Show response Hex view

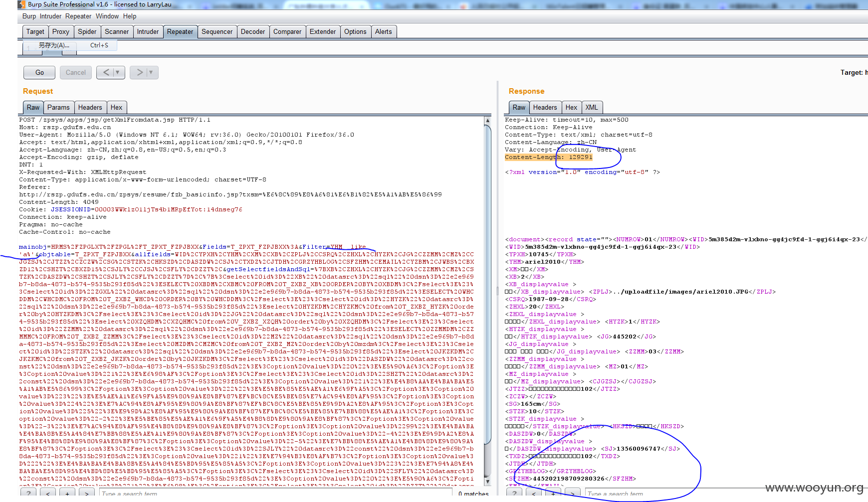(x=572, y=107)
